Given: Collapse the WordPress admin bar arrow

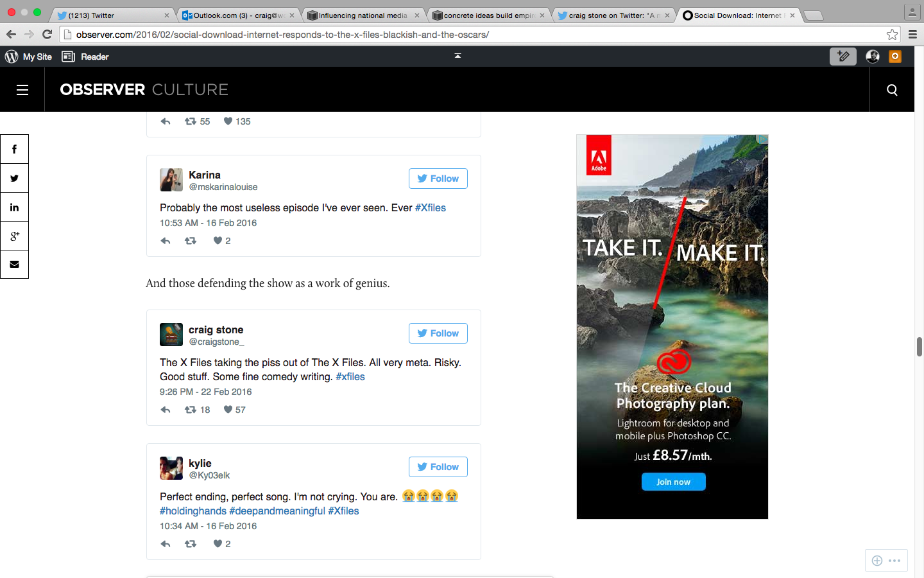Looking at the screenshot, I should (458, 56).
